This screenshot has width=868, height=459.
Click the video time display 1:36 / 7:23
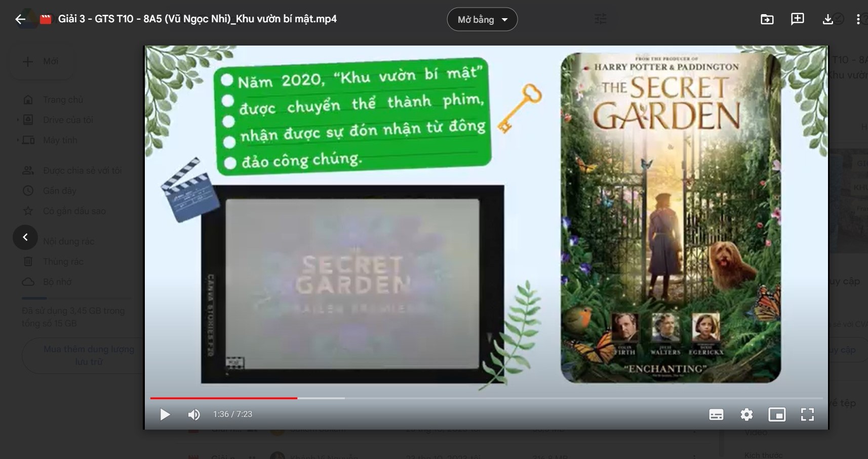click(232, 414)
